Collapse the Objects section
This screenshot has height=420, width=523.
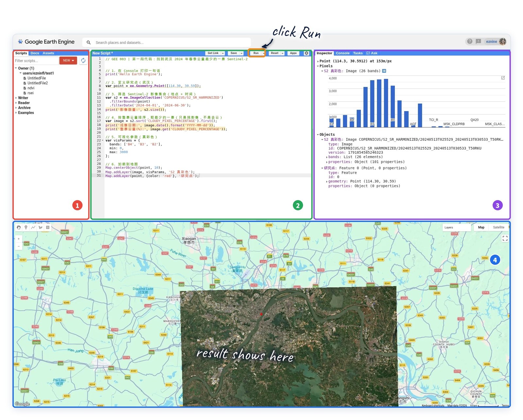pyautogui.click(x=318, y=134)
